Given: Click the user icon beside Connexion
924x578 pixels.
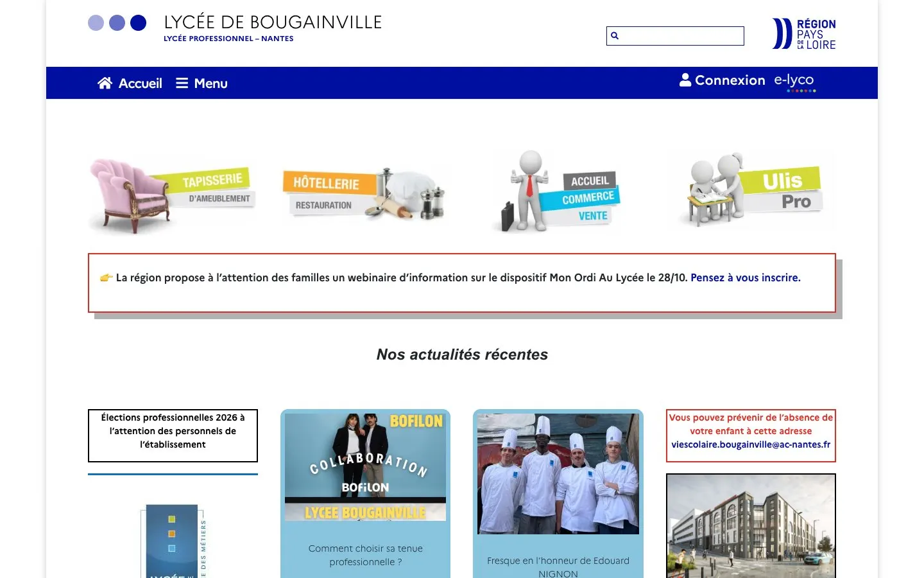Looking at the screenshot, I should click(685, 80).
